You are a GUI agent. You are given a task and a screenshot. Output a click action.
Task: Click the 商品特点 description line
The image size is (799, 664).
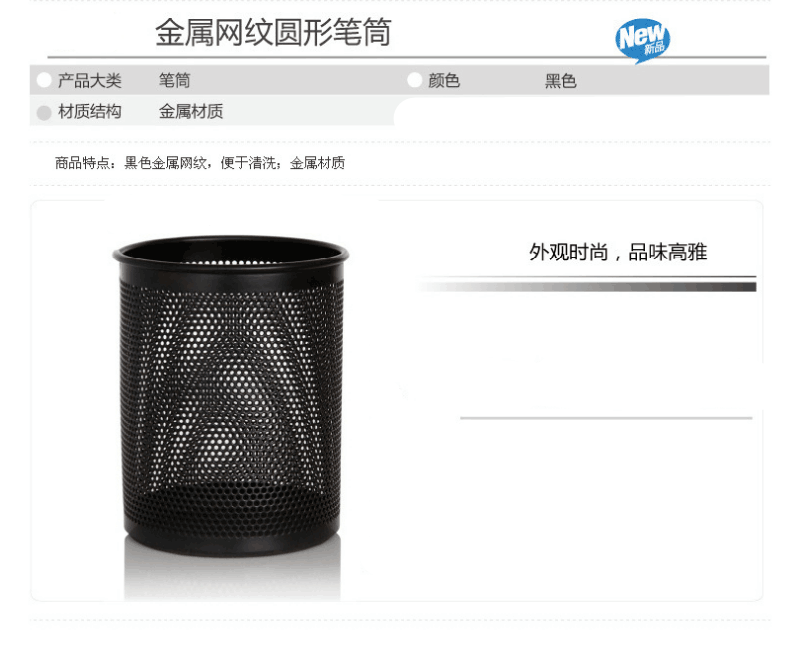[200, 163]
